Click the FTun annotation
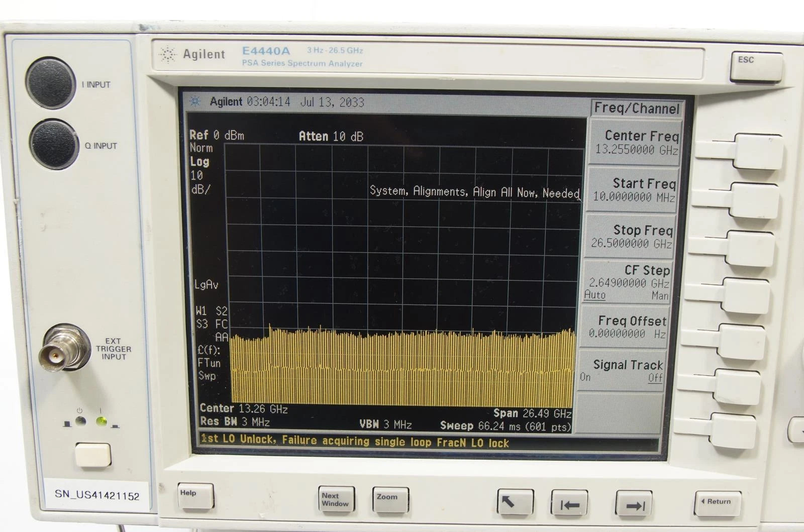 point(209,363)
